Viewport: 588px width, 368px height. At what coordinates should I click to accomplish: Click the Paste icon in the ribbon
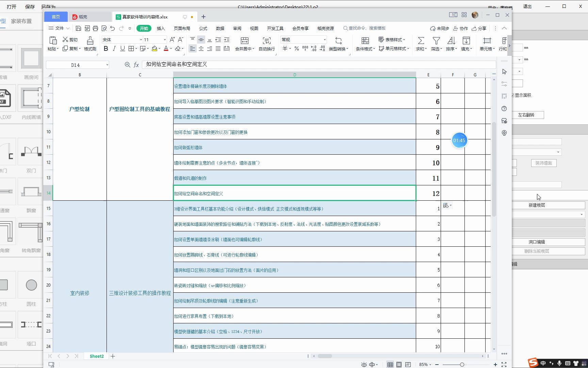[x=53, y=40]
